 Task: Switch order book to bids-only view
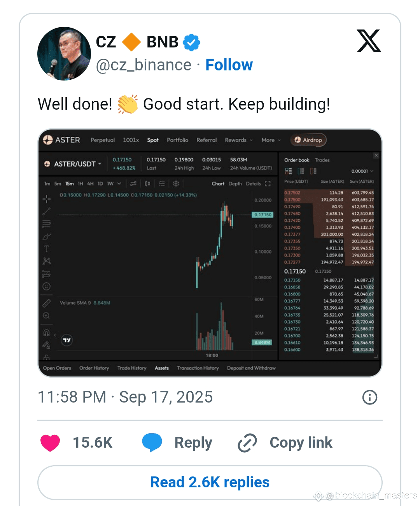pyautogui.click(x=301, y=171)
